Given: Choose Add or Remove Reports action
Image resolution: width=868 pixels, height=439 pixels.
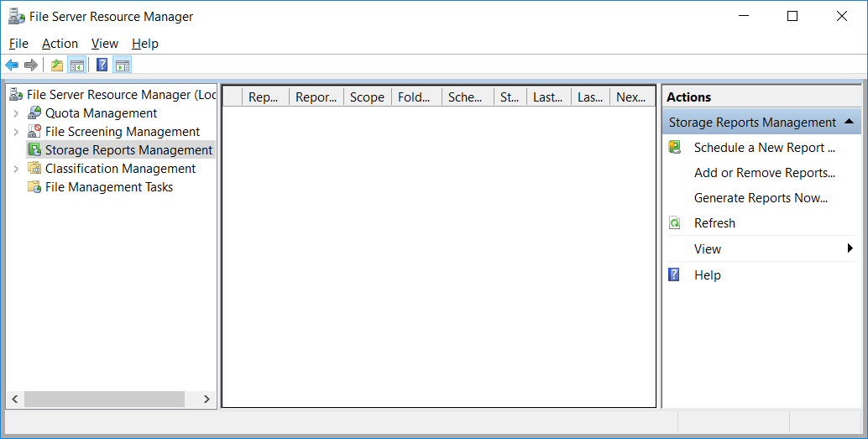Looking at the screenshot, I should tap(765, 173).
